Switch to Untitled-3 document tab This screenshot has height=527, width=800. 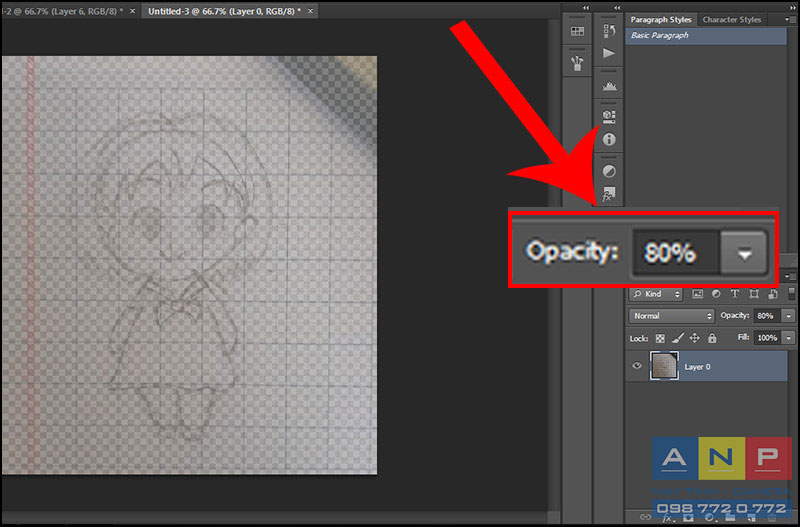tap(224, 11)
